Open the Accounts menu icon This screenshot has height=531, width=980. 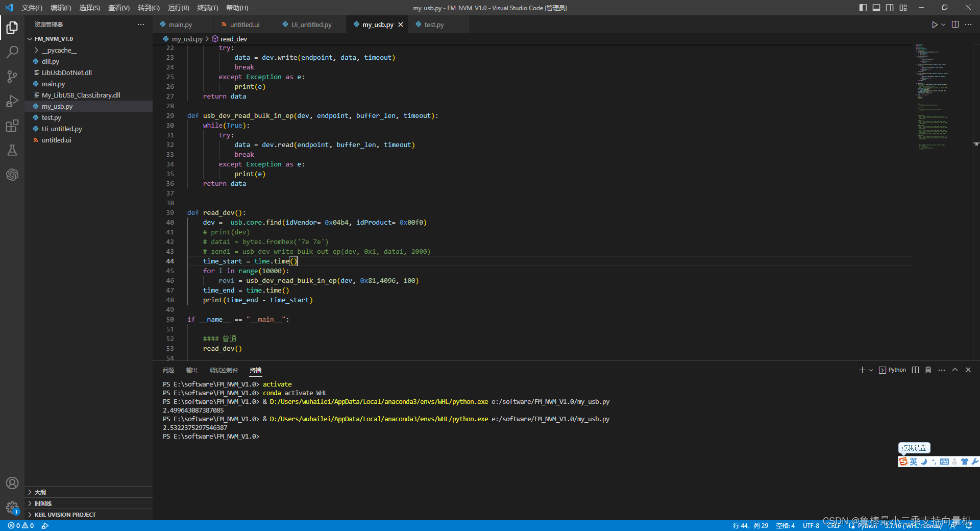12,483
